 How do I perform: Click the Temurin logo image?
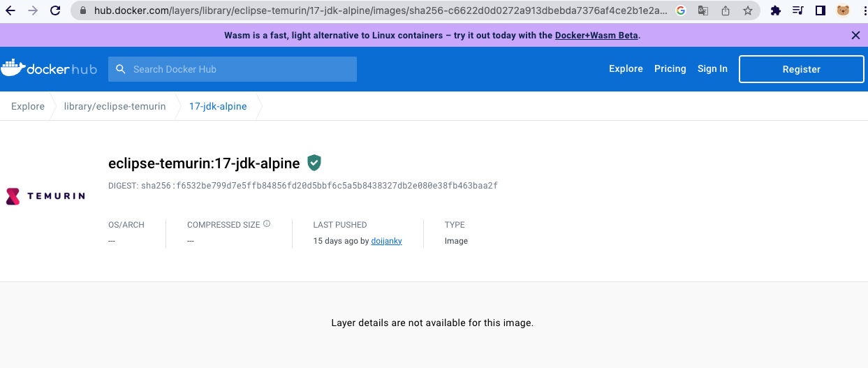pyautogui.click(x=45, y=196)
